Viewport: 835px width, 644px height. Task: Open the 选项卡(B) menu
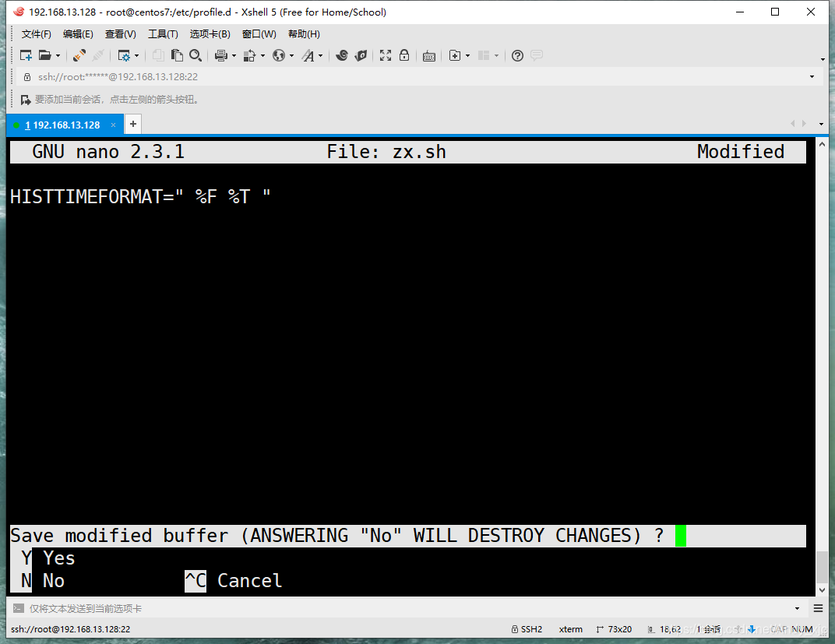(x=210, y=34)
